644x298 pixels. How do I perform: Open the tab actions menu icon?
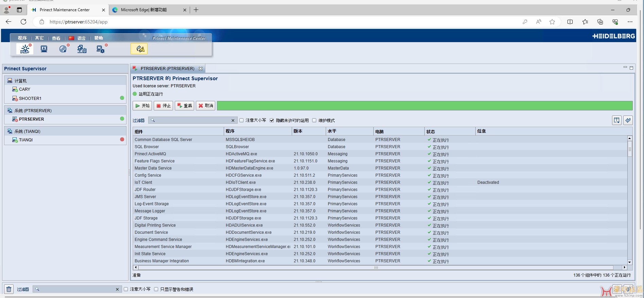[19, 10]
